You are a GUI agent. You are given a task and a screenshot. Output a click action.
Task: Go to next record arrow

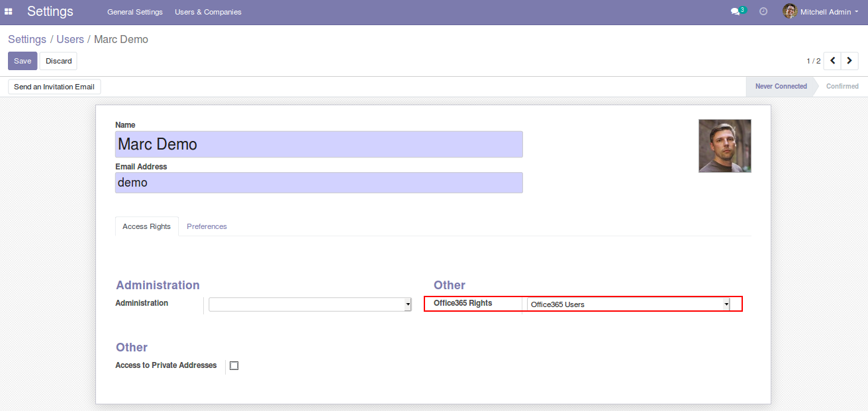pyautogui.click(x=849, y=61)
